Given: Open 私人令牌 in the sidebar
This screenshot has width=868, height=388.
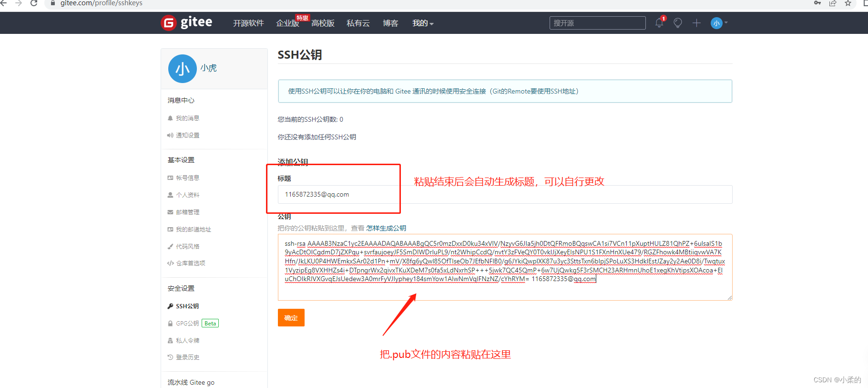Looking at the screenshot, I should pos(187,340).
